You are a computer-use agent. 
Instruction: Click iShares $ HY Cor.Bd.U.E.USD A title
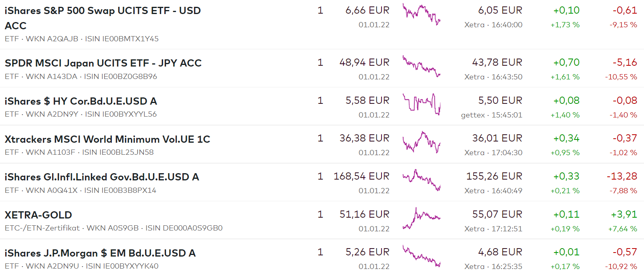coord(81,101)
